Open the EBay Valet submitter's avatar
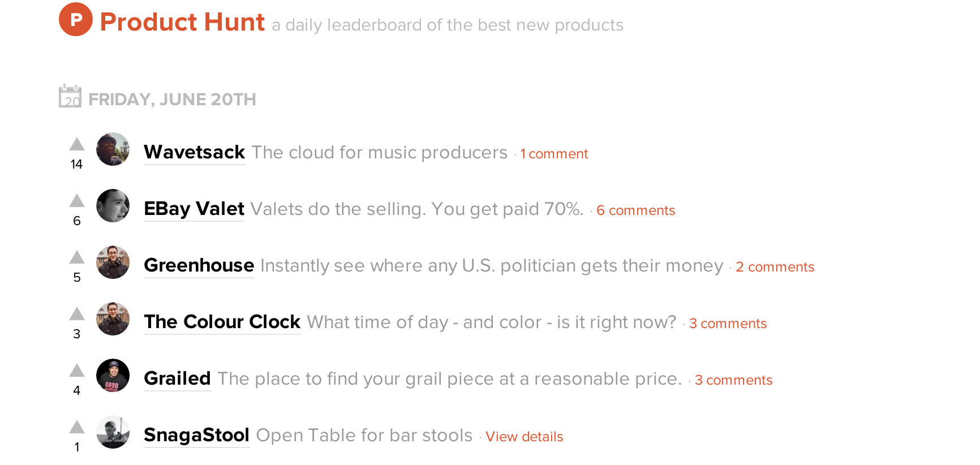The image size is (980, 465). 113,206
